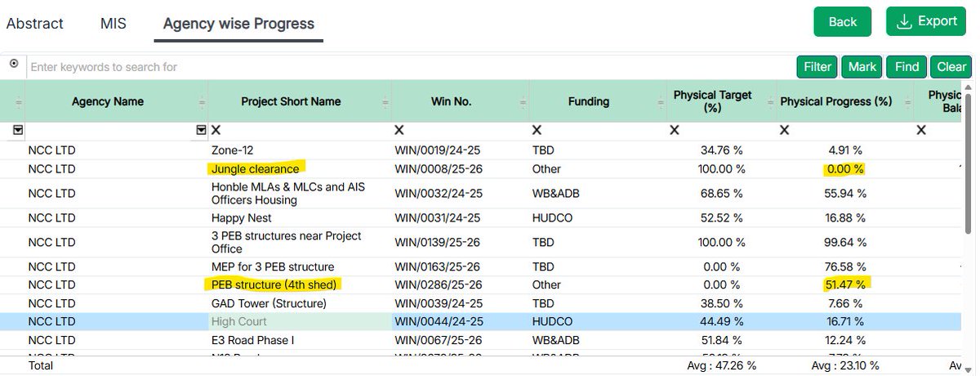Image resolution: width=980 pixels, height=376 pixels.
Task: Click handle icon left of Agency Name header
Action: click(x=19, y=102)
